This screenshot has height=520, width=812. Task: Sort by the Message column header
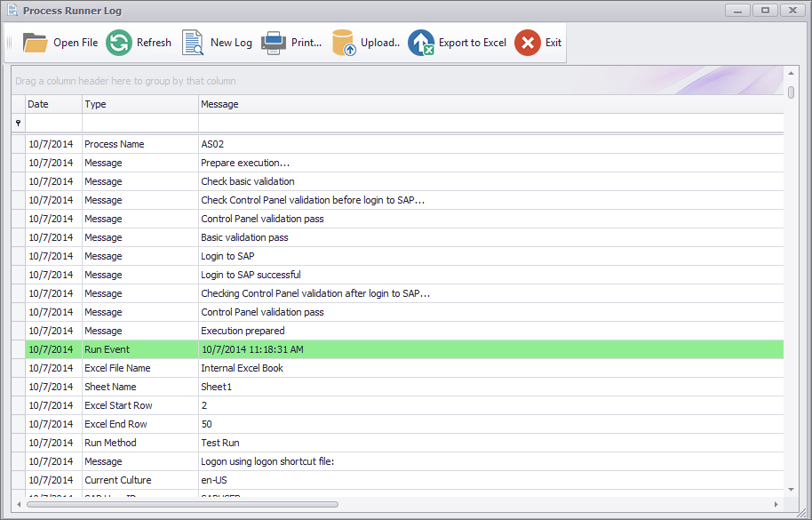(x=489, y=104)
